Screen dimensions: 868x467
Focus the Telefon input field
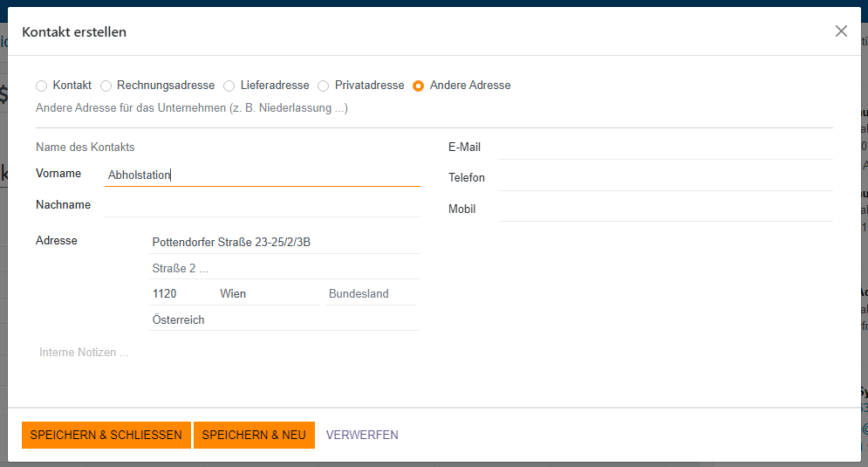point(665,178)
